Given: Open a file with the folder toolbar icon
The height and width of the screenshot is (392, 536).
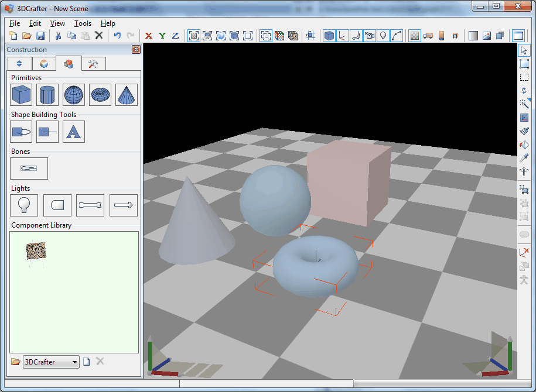Looking at the screenshot, I should (27, 36).
